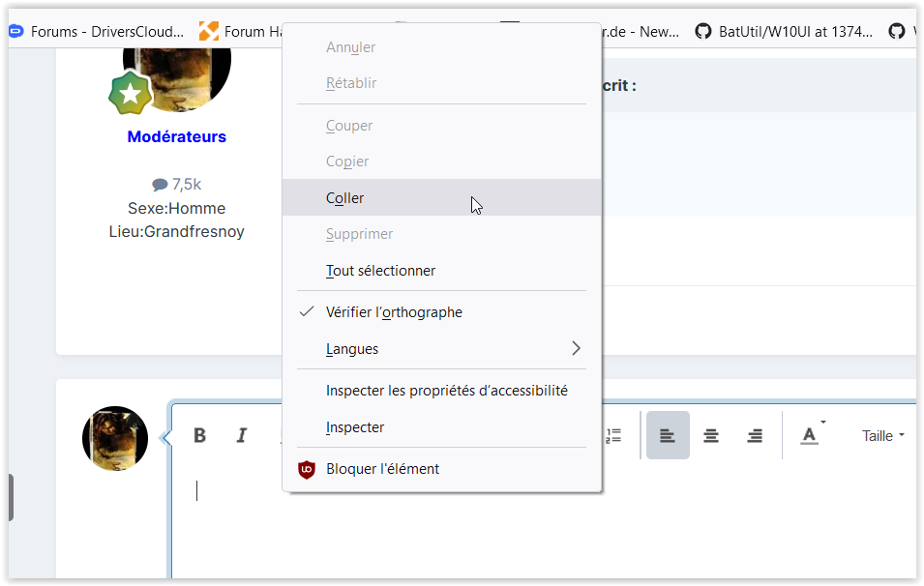The image size is (924, 586).
Task: Click the Modérateurs group link
Action: (177, 136)
